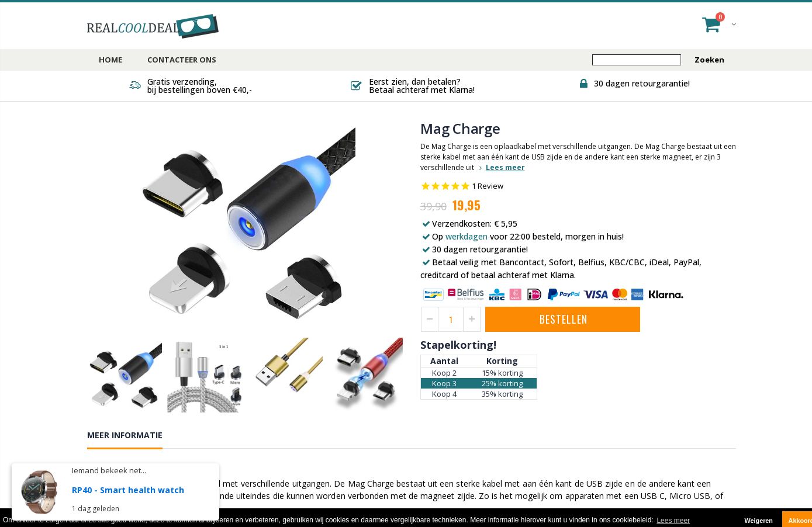Screen dimensions: 812x527
Task: Open CONTACTEER ONS menu item
Action: tap(182, 60)
